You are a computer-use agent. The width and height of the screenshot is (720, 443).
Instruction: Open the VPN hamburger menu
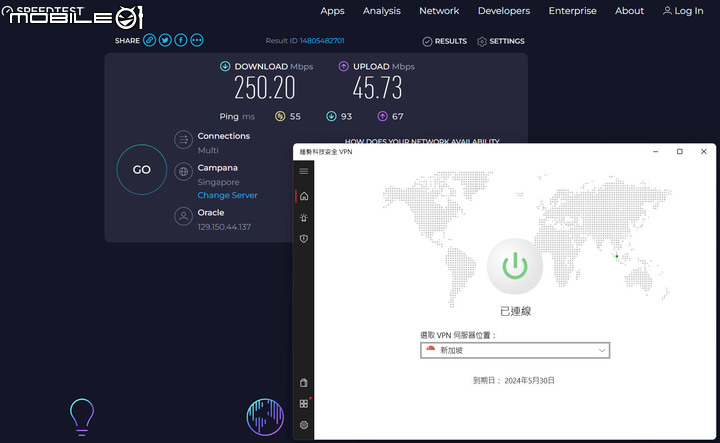(x=304, y=171)
